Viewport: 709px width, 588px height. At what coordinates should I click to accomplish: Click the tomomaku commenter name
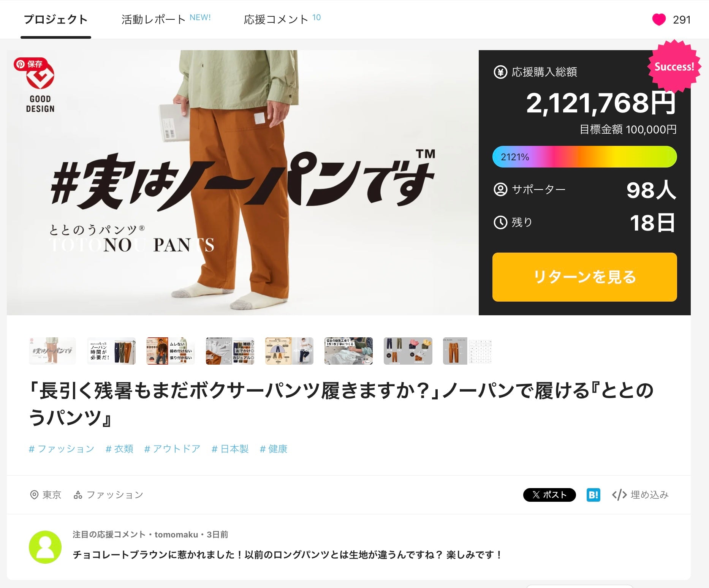(x=176, y=535)
